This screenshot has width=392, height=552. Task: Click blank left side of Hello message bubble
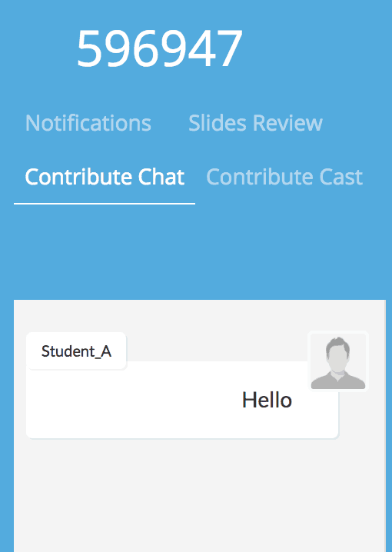123,401
